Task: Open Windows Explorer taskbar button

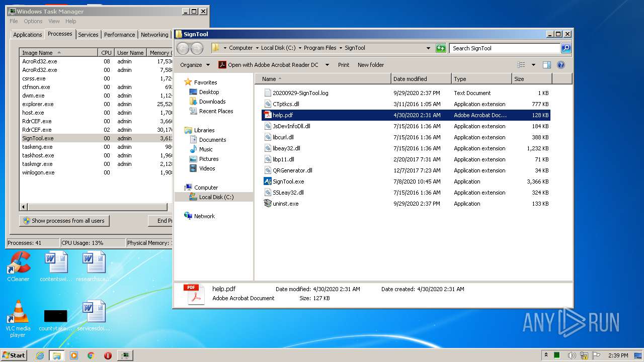Action: 56,355
